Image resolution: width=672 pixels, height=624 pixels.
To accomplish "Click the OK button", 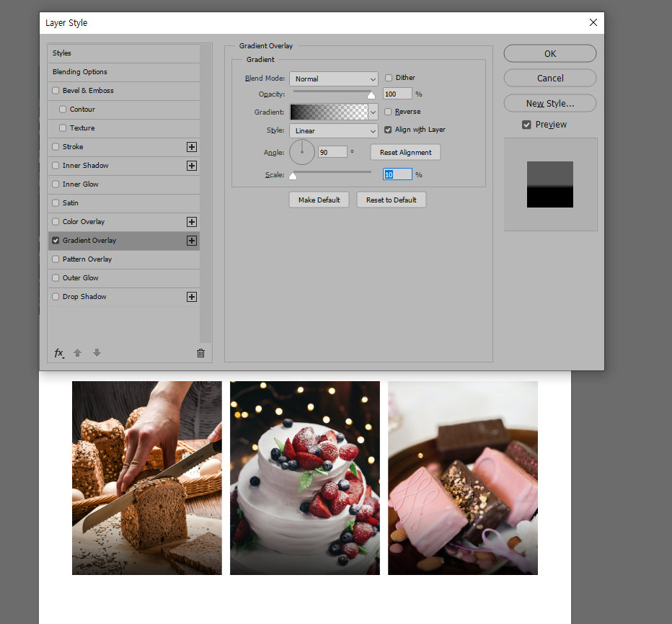I will (x=550, y=53).
